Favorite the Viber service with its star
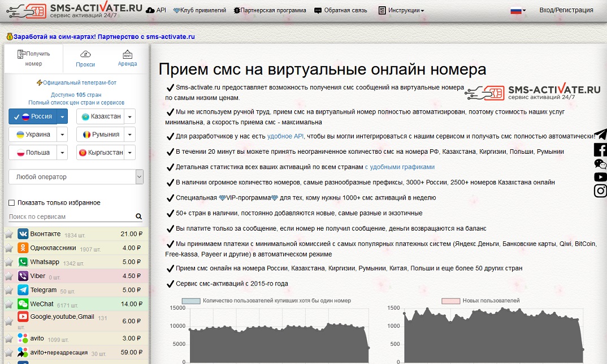This screenshot has height=364, width=607. pos(9,276)
